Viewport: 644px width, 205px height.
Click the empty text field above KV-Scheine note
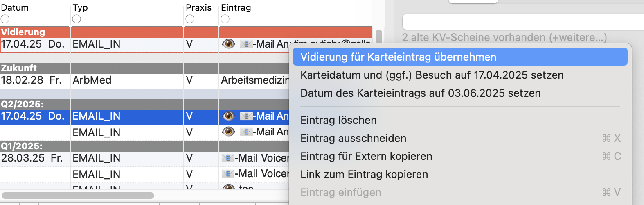pyautogui.click(x=523, y=22)
